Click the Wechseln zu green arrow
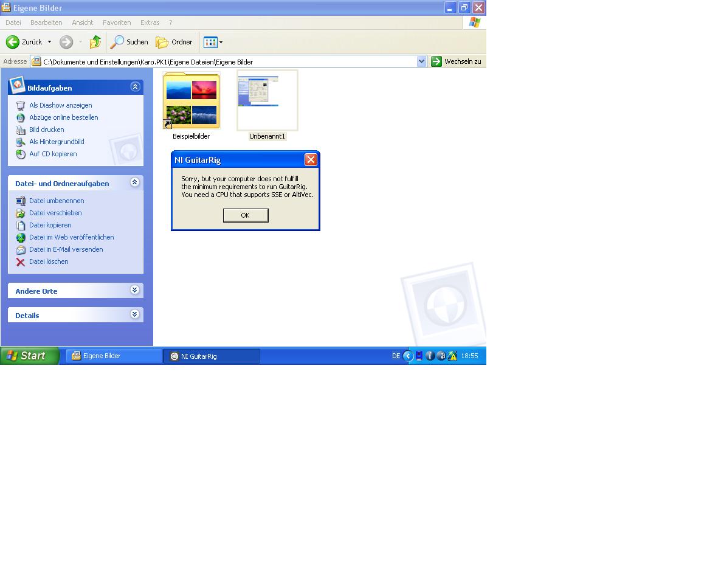The image size is (707, 588). point(436,61)
